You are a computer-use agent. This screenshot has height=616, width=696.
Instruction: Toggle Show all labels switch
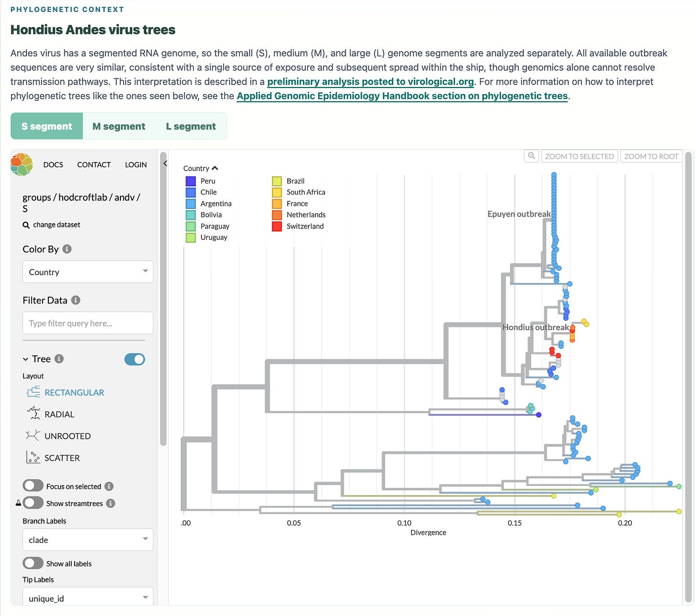click(33, 563)
